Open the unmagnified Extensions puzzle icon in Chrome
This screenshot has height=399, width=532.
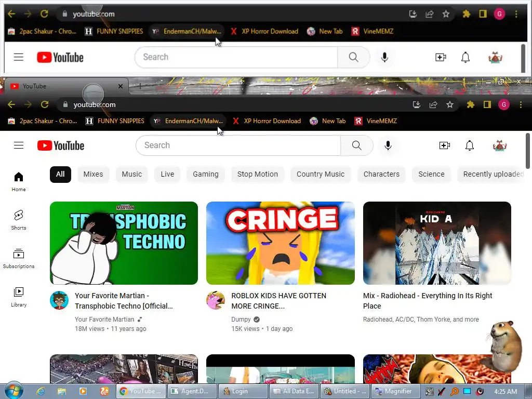(470, 104)
